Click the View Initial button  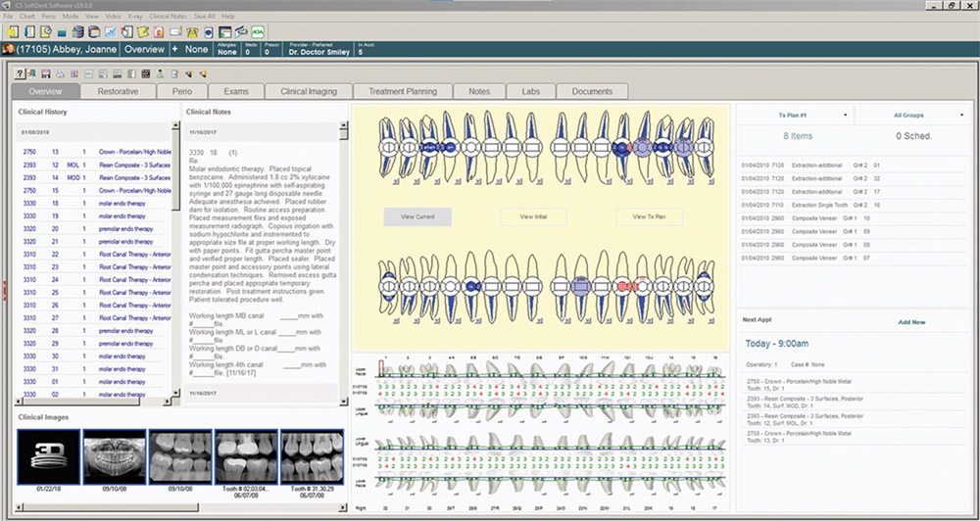(533, 216)
